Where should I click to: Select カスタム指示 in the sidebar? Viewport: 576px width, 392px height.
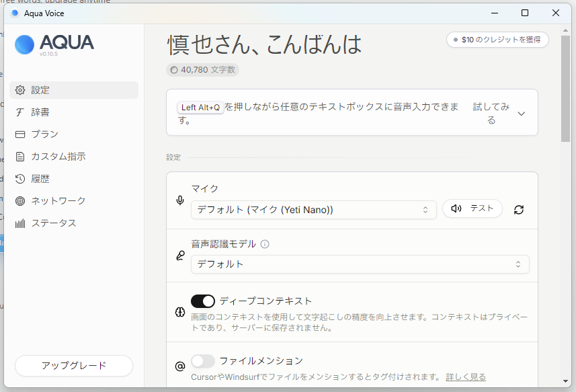58,157
